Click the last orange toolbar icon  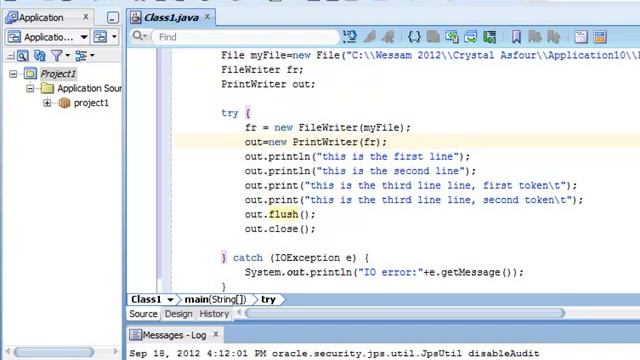[600, 37]
